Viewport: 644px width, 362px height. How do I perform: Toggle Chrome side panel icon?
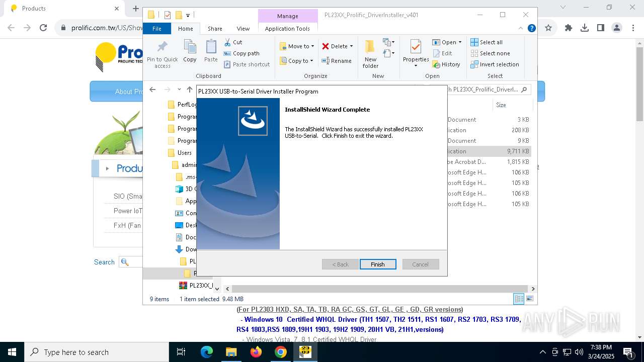601,28
